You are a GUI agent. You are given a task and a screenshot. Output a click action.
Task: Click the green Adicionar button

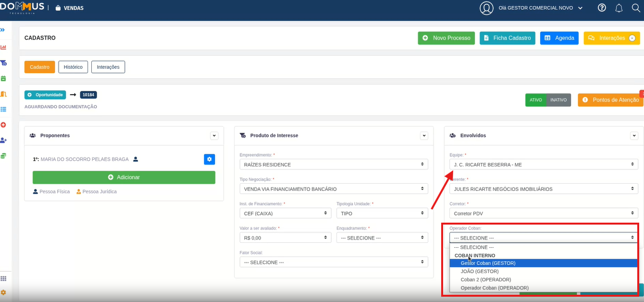tap(124, 177)
